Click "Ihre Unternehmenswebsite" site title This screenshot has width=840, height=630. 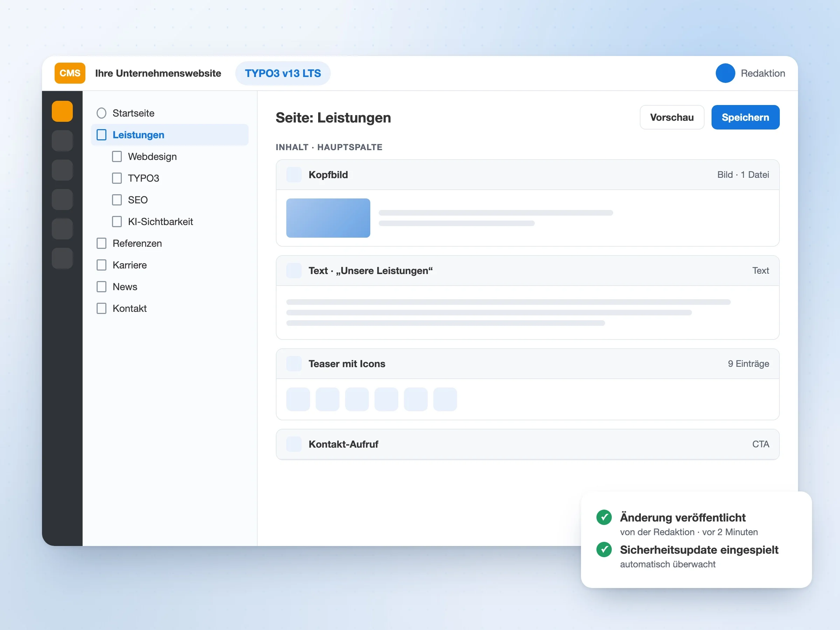[x=158, y=73]
